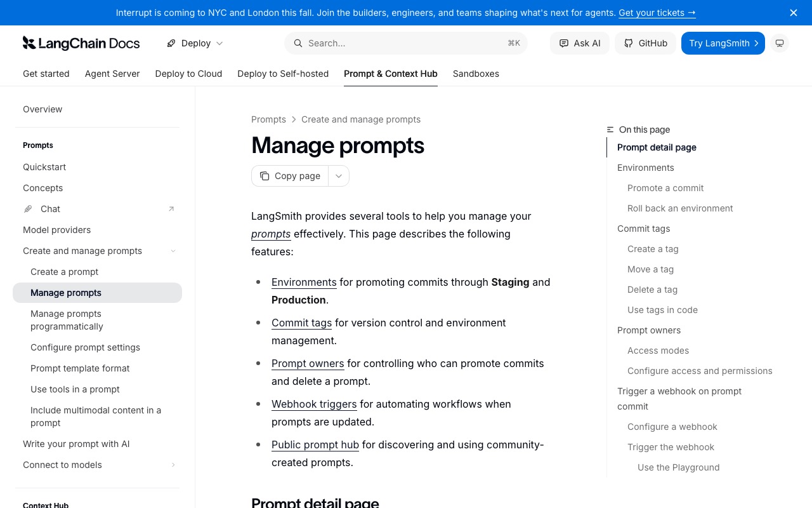Screen dimensions: 812x508
Task: Switch to the Agent Server tab
Action: (x=112, y=74)
